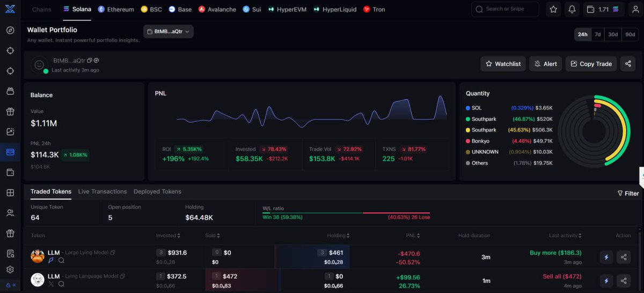Open the compass discover icon in sidebar

pos(10,30)
